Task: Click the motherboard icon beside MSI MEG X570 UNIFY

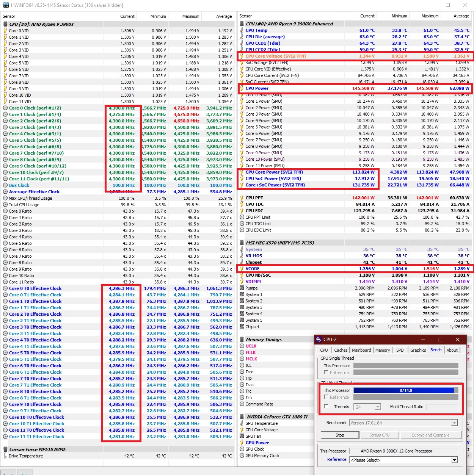Action: [x=242, y=243]
